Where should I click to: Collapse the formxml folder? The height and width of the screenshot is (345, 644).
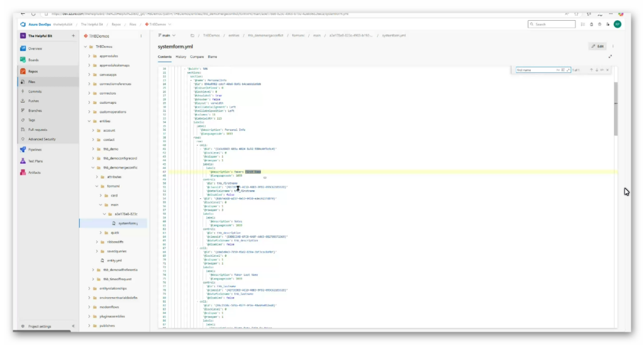97,186
